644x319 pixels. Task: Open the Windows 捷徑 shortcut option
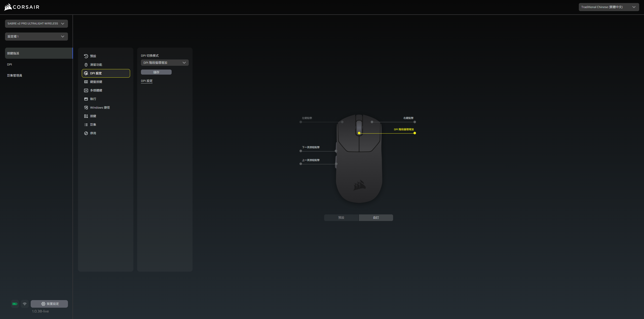pos(100,108)
